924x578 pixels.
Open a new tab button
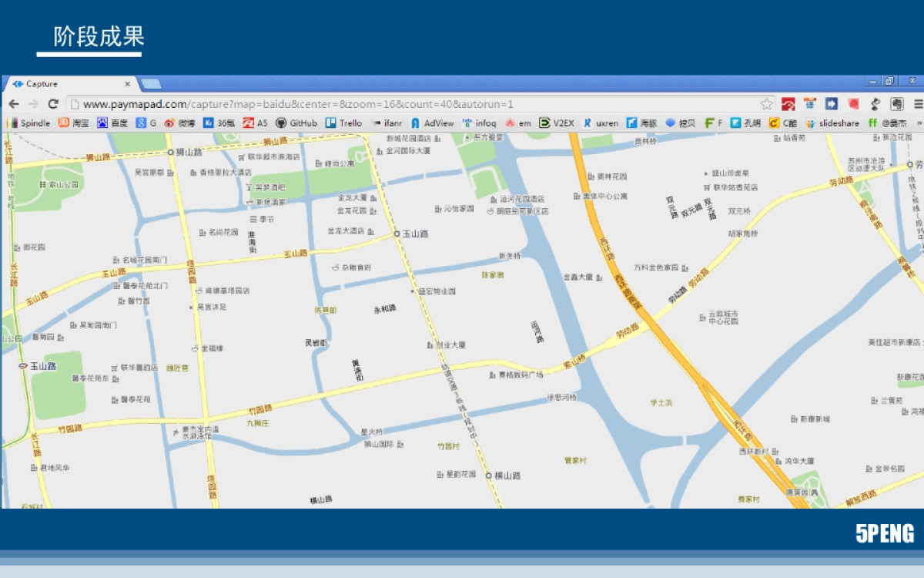click(x=151, y=84)
